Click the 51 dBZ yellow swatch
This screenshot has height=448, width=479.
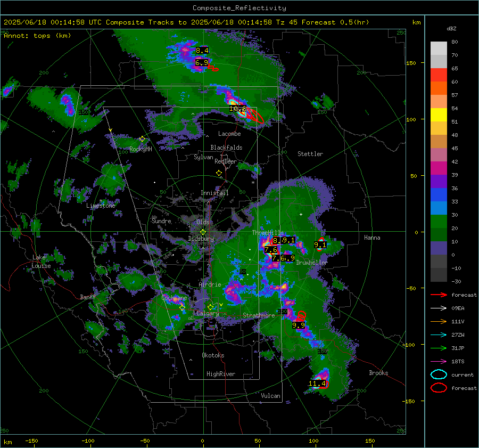click(x=439, y=115)
